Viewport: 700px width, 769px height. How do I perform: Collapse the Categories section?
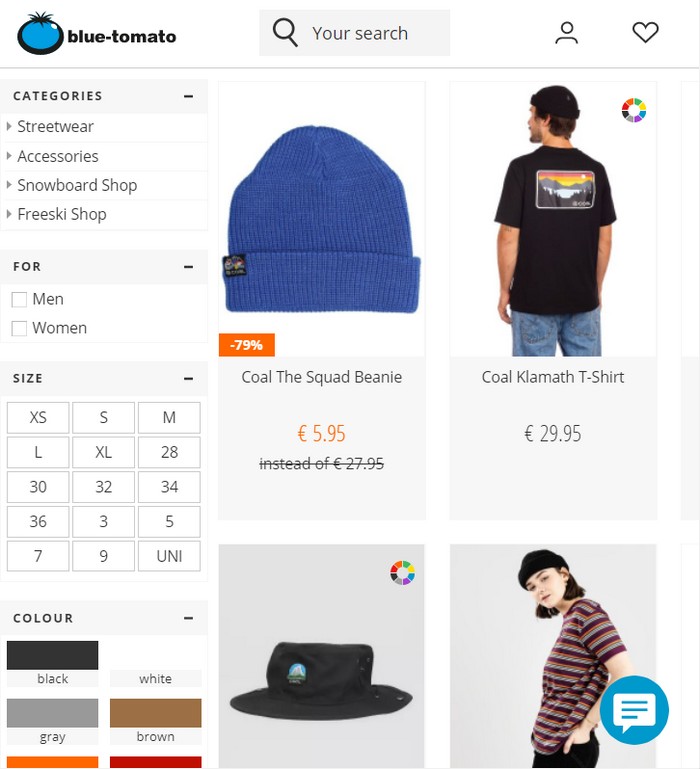[188, 96]
